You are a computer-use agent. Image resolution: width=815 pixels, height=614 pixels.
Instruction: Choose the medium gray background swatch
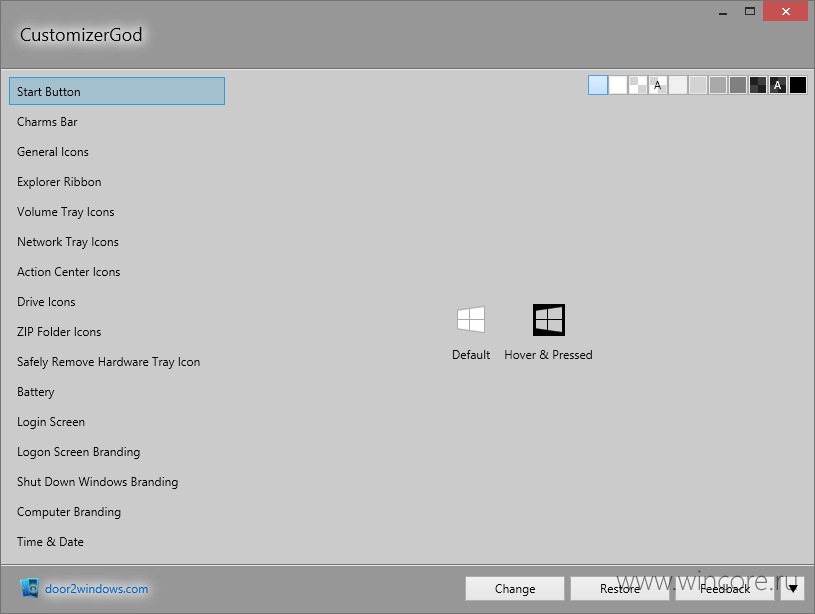(x=718, y=85)
